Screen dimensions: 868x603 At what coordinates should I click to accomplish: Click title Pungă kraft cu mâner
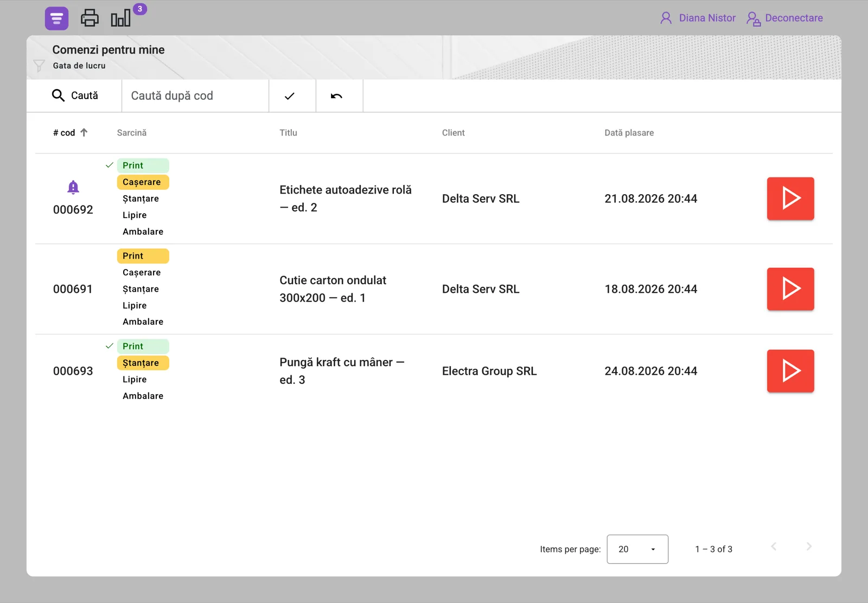(342, 371)
